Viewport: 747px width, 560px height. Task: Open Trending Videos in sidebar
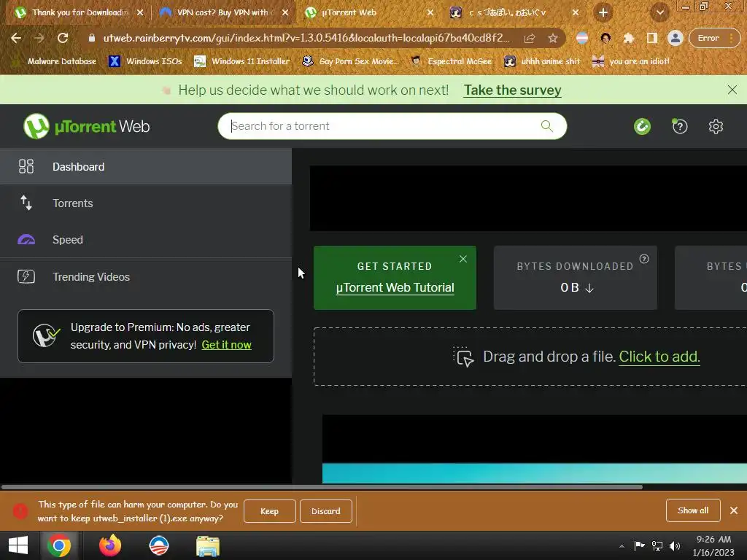[146, 276]
